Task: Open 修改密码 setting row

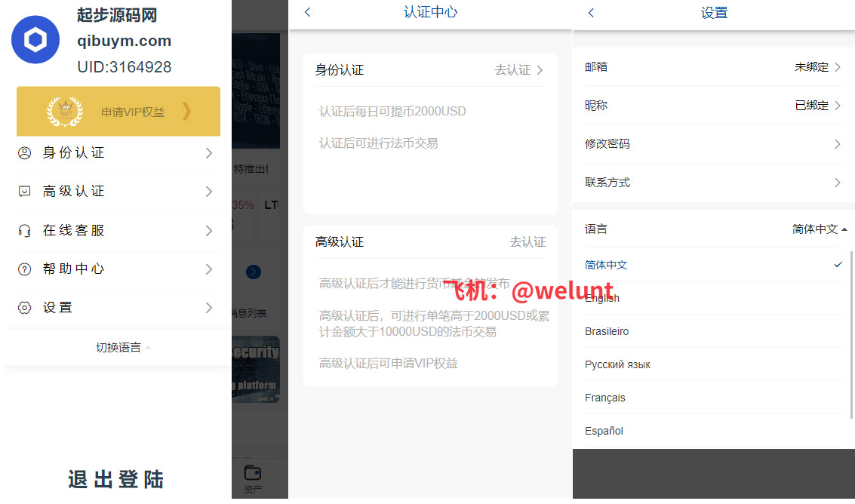Action: [x=713, y=144]
